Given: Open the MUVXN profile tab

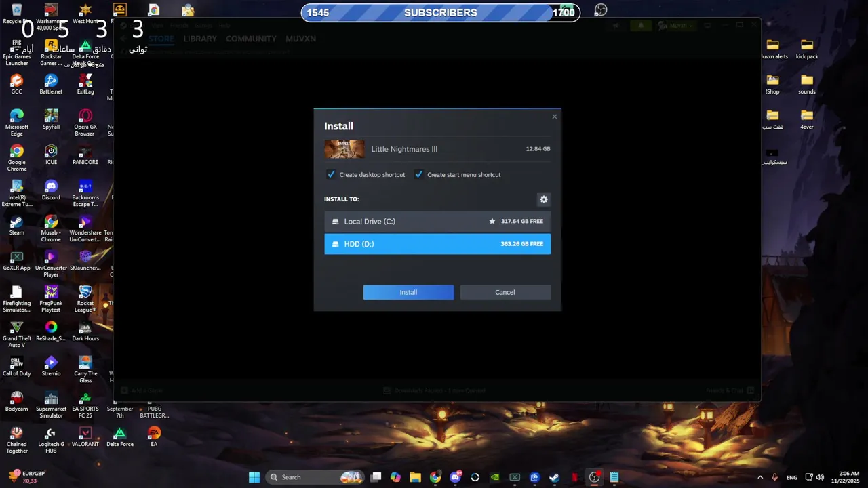Looking at the screenshot, I should pos(300,39).
